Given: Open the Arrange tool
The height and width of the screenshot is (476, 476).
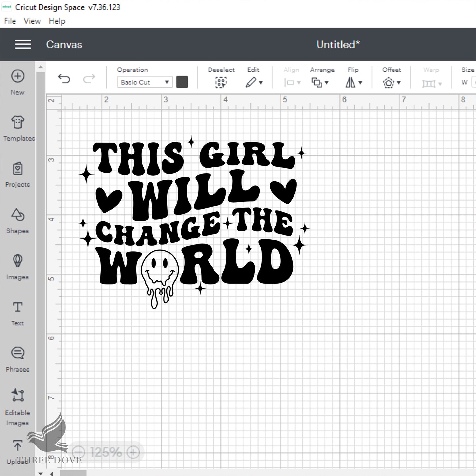Looking at the screenshot, I should click(x=317, y=82).
